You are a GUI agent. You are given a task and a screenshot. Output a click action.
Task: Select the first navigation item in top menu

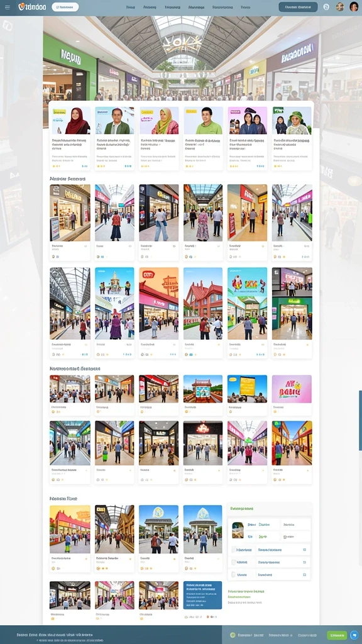click(x=131, y=7)
